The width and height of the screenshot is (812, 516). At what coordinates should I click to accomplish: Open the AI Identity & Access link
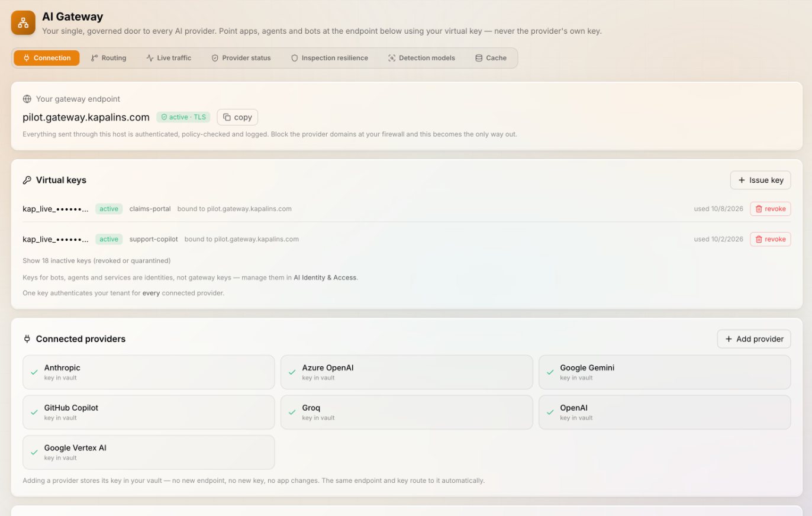(326, 277)
